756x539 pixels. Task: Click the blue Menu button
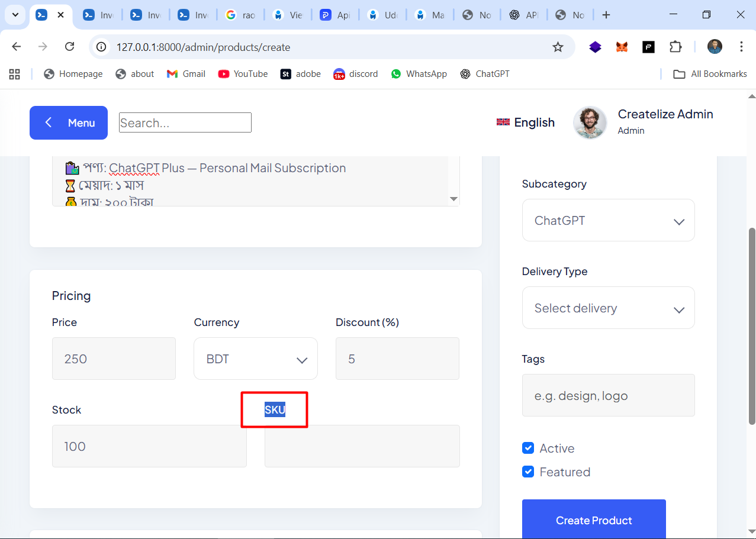pyautogui.click(x=68, y=122)
